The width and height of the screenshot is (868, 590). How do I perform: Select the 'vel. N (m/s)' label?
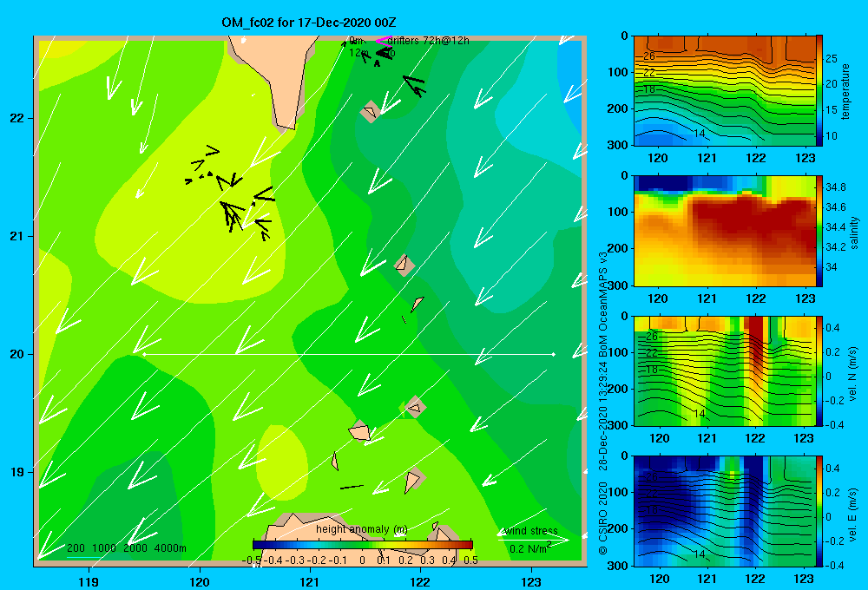pos(853,374)
